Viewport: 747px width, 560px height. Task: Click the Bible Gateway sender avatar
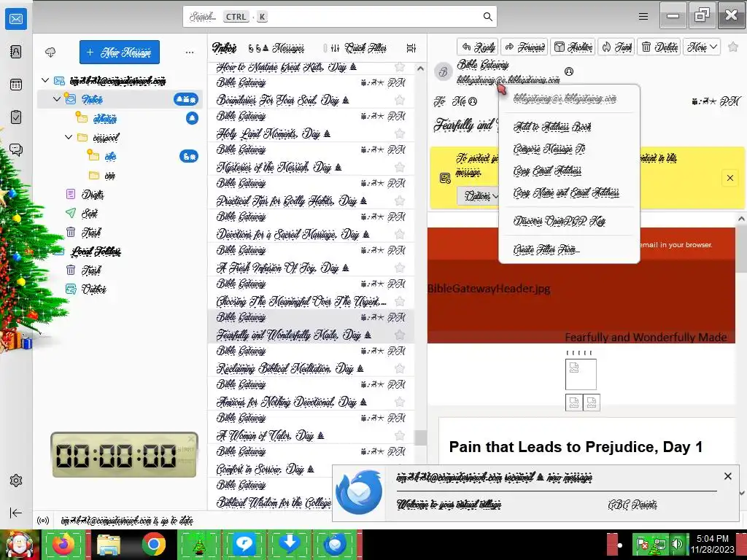[x=443, y=72]
